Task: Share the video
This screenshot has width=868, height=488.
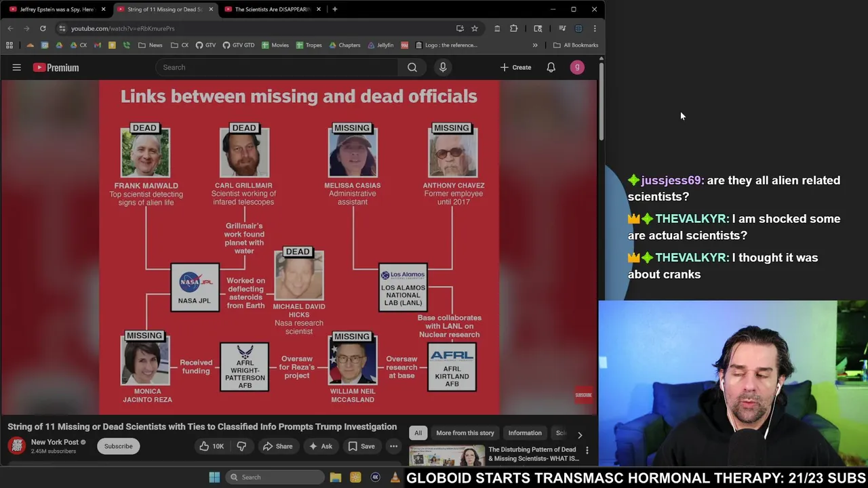Action: 277,446
